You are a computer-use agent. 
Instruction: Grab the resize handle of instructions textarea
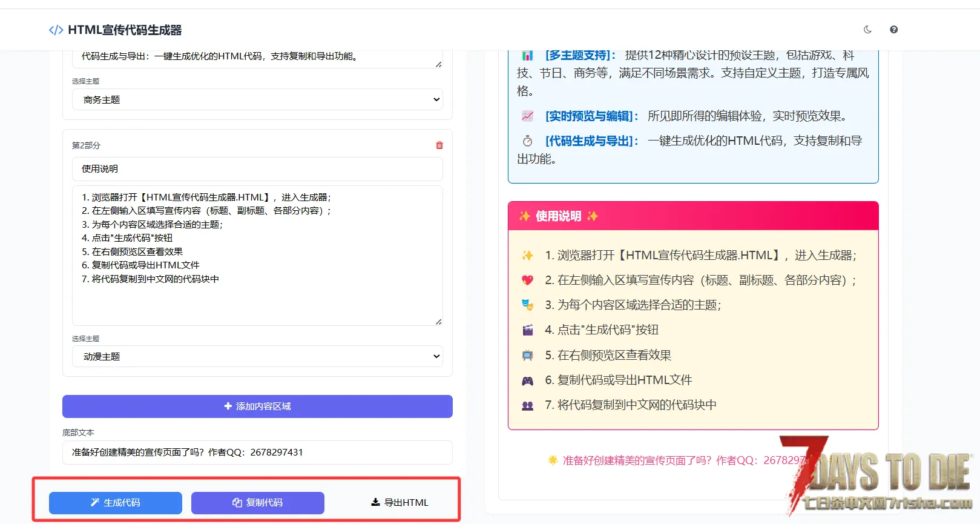[x=438, y=322]
